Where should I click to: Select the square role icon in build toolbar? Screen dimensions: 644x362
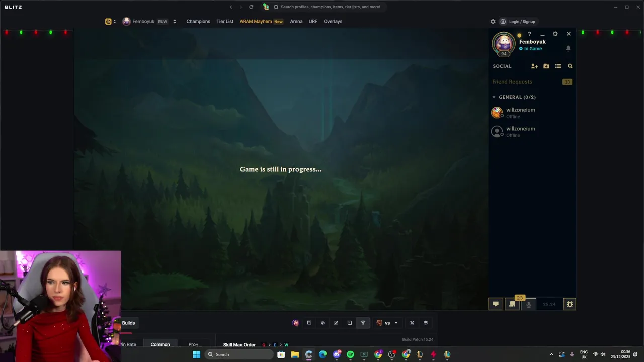tap(309, 323)
